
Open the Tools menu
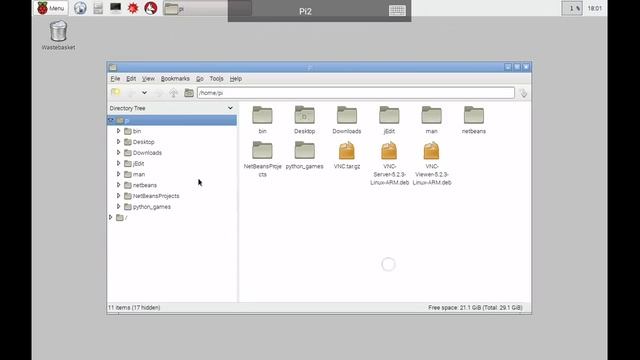tap(216, 79)
